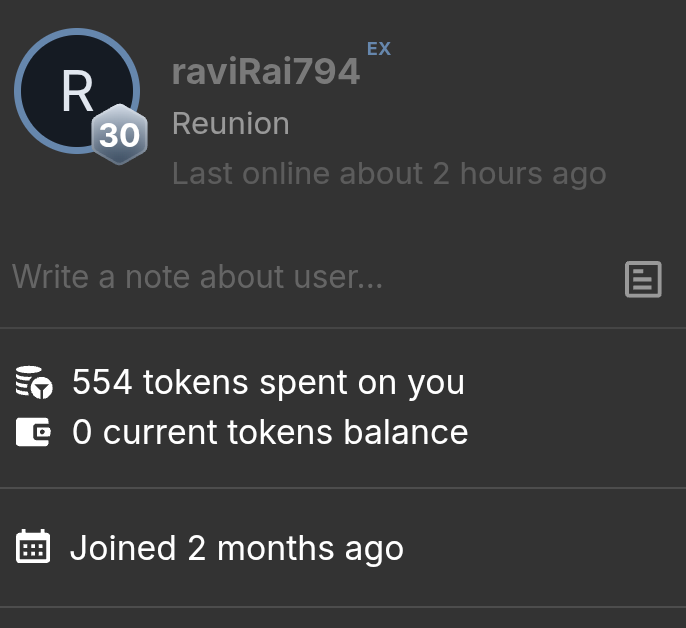The width and height of the screenshot is (686, 628).
Task: Select 554 tokens spent on you text
Action: 268,382
